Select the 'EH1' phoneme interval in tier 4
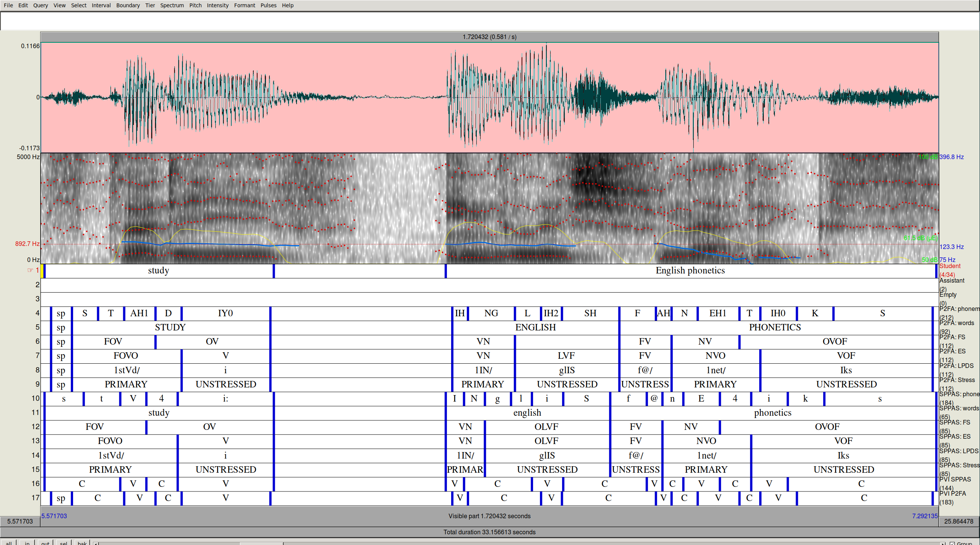Screen dimensions: 980x545 coord(718,313)
